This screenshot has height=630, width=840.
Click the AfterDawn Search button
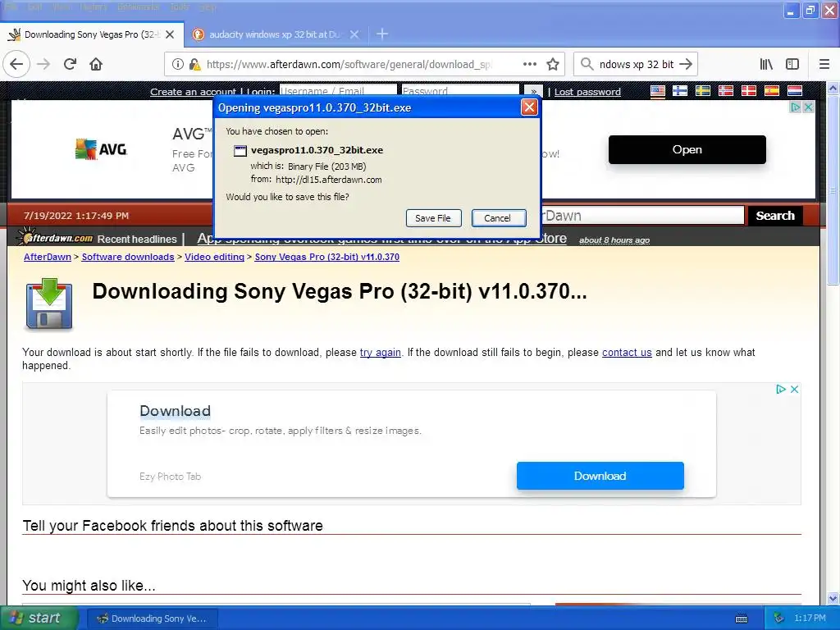pyautogui.click(x=774, y=216)
